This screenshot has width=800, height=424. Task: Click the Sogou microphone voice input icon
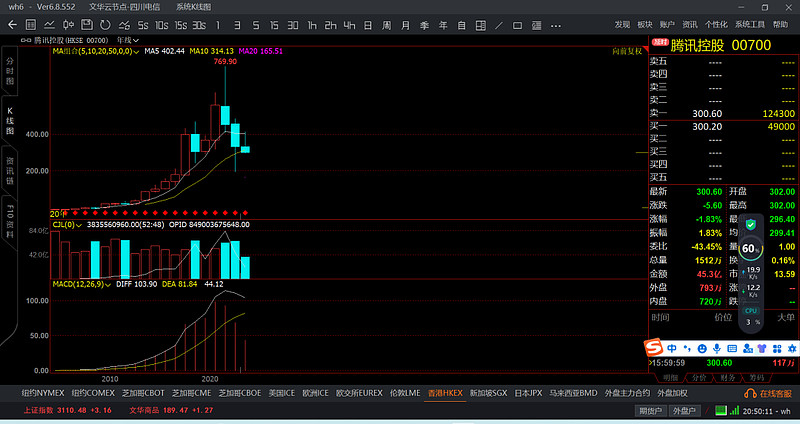click(717, 348)
